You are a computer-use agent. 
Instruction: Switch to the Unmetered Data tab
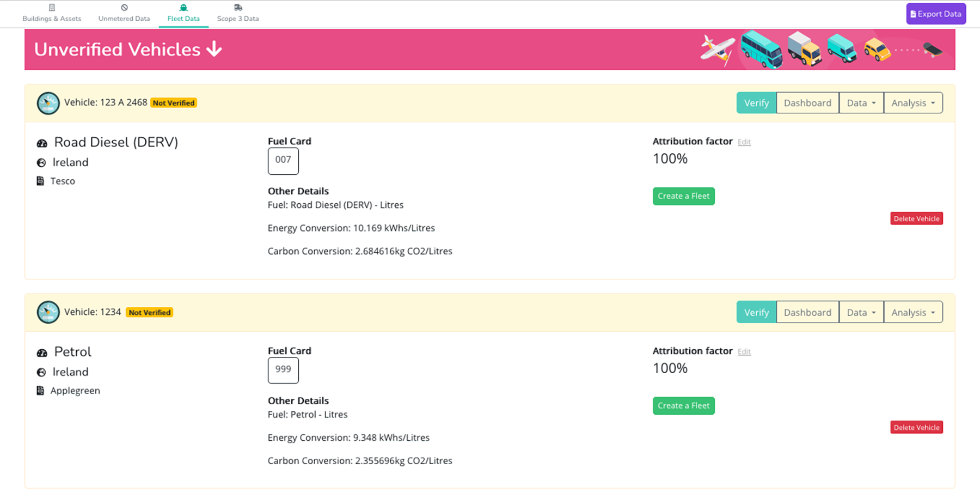124,14
